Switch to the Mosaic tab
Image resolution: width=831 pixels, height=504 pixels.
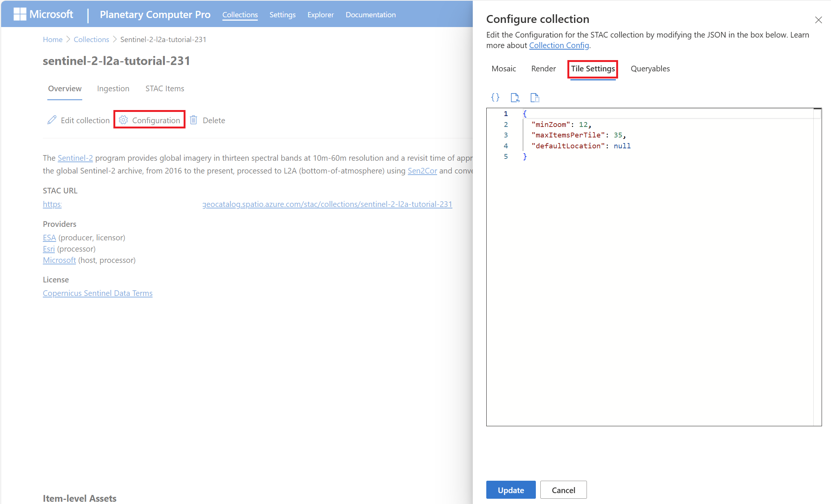tap(504, 69)
